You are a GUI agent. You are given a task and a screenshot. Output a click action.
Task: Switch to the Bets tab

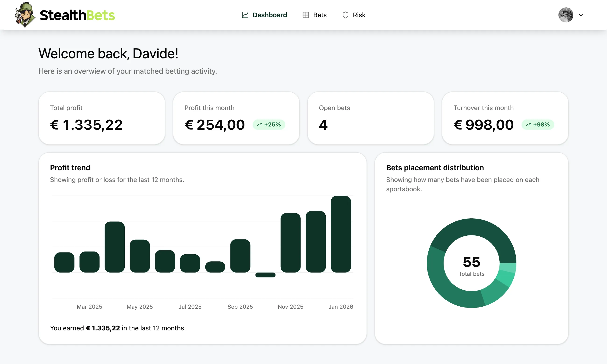(x=319, y=15)
